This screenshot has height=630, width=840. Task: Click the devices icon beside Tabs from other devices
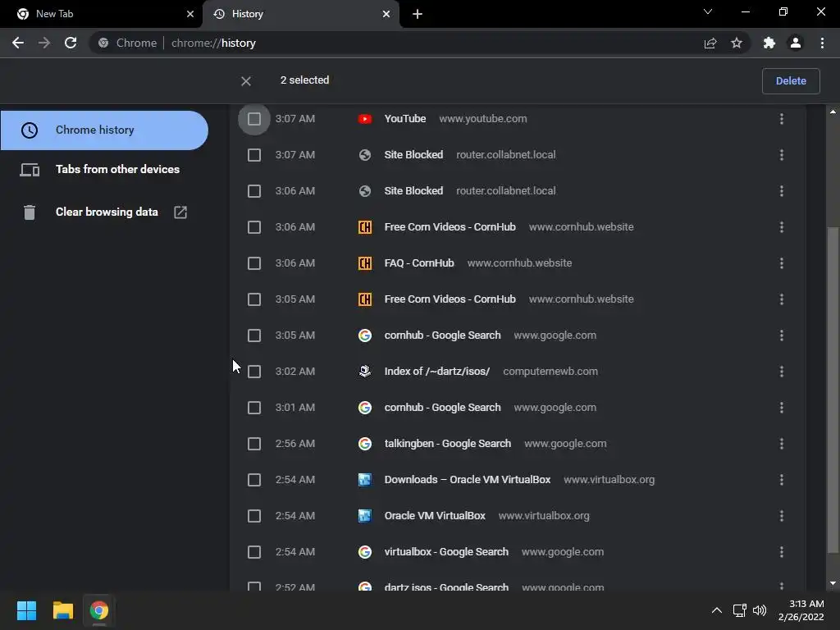pyautogui.click(x=30, y=170)
